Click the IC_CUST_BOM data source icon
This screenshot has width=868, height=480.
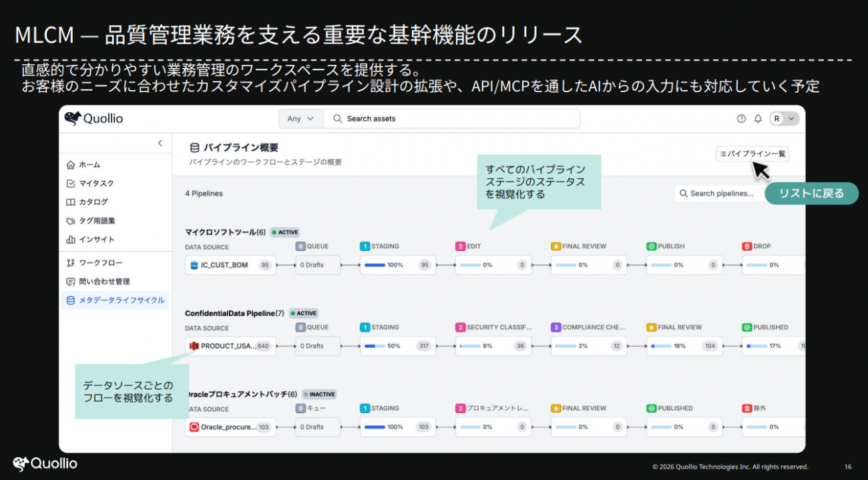click(194, 265)
